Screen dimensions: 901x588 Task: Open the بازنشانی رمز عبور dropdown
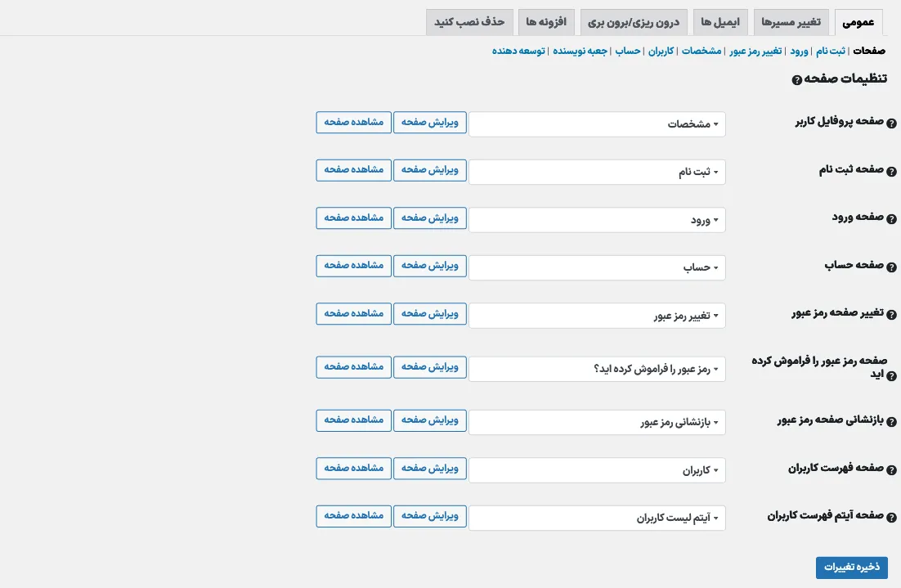pos(597,423)
